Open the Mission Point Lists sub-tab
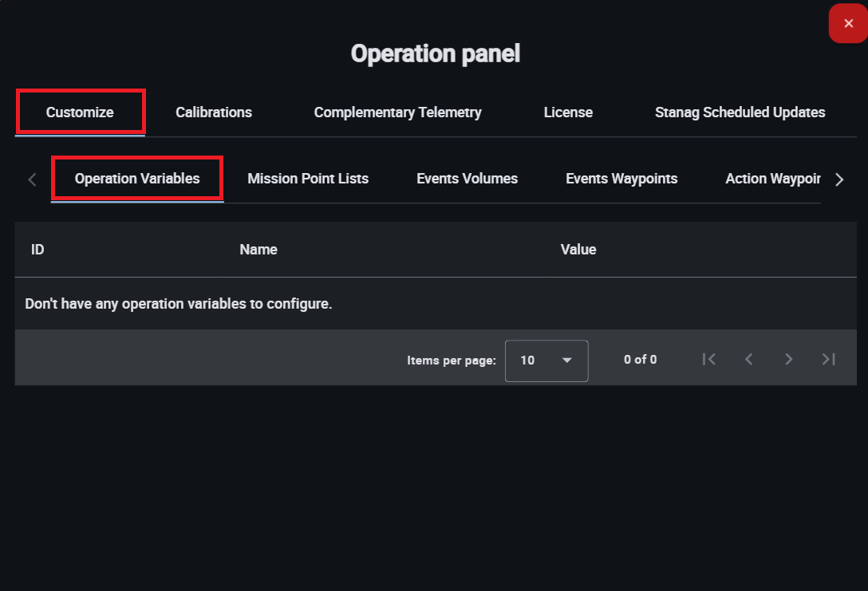Image resolution: width=868 pixels, height=591 pixels. click(308, 179)
